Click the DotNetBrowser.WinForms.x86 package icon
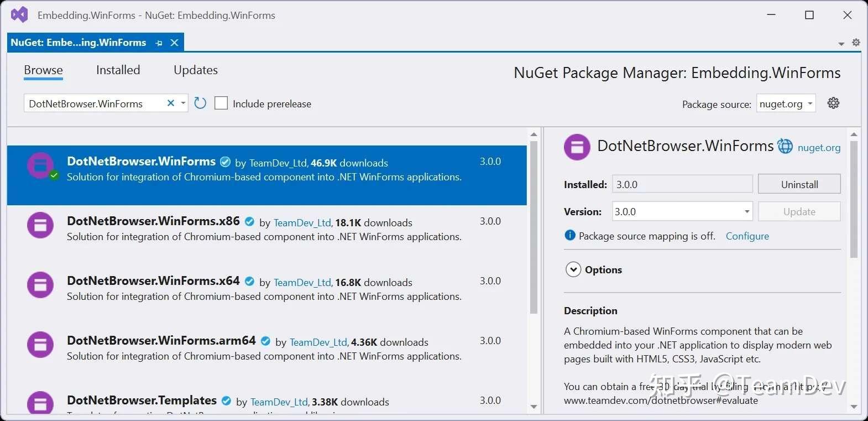Viewport: 868px width, 421px height. 40,226
